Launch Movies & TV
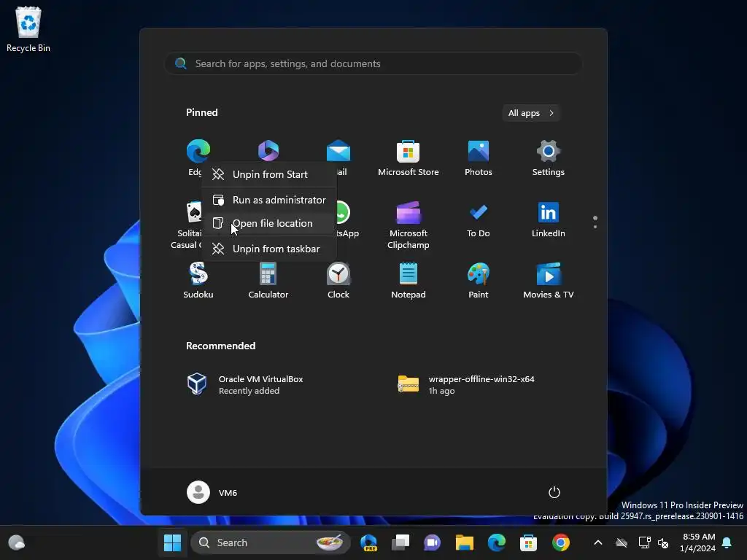 (548, 281)
